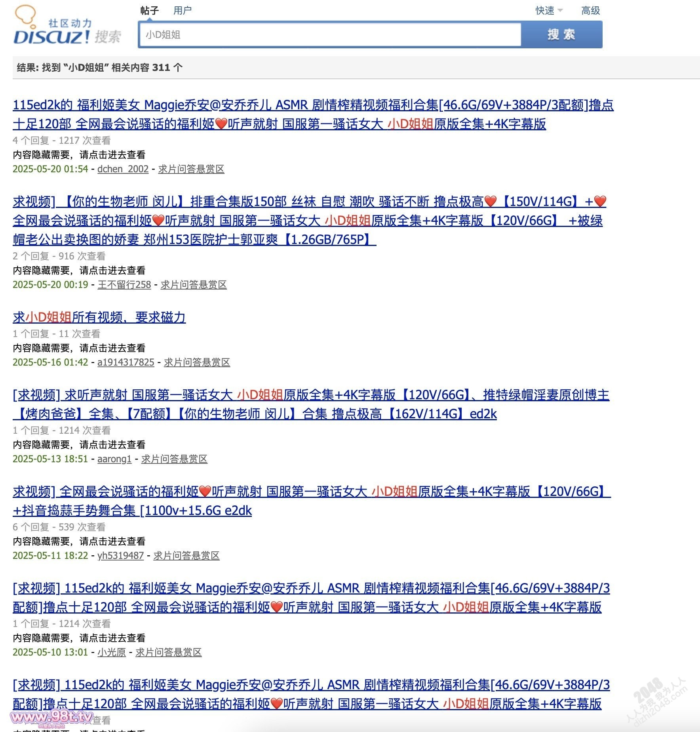700x732 pixels.
Task: Open author profile aarong1
Action: click(114, 459)
